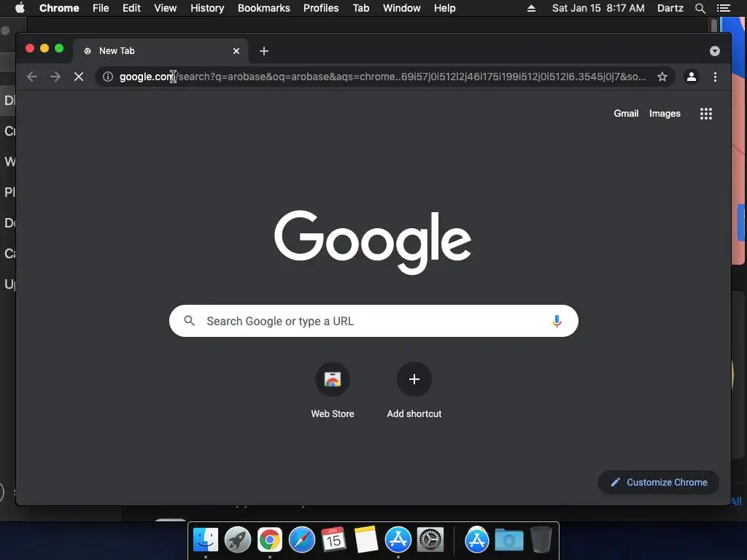Click the magnifier icon in search box

pyautogui.click(x=189, y=321)
